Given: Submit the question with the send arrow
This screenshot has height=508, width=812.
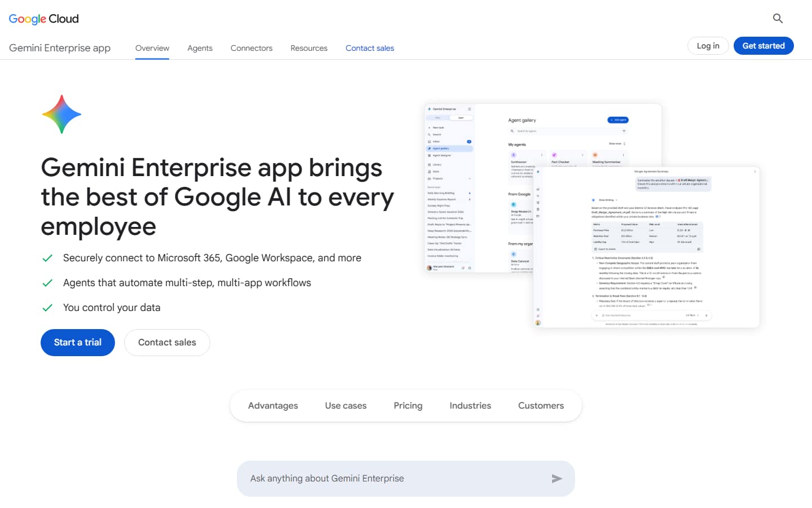Looking at the screenshot, I should [x=557, y=479].
